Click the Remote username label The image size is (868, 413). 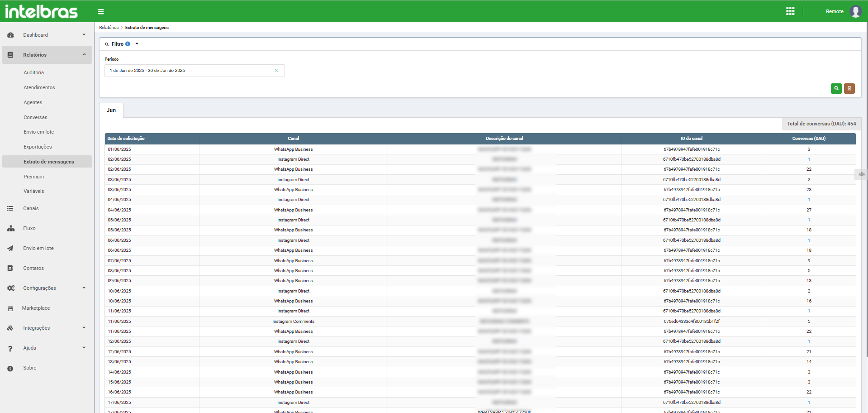(835, 12)
